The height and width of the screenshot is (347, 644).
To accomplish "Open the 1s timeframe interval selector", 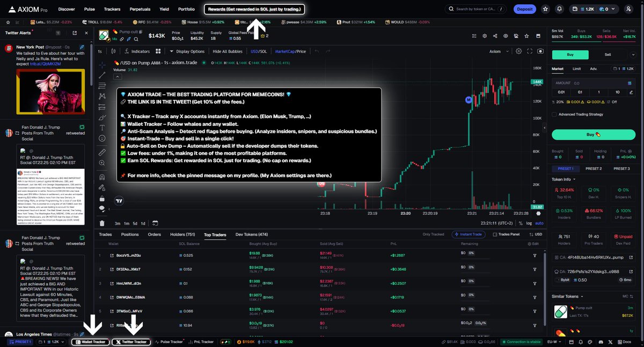I will point(100,52).
